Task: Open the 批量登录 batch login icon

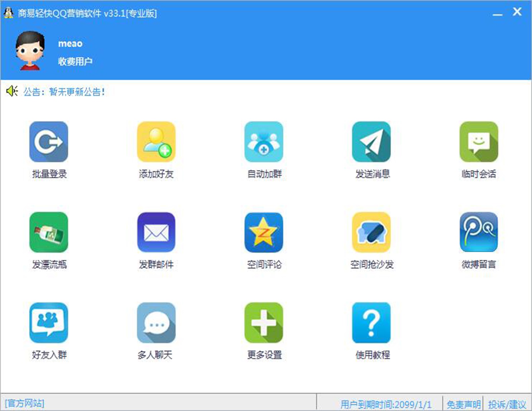Action: pyautogui.click(x=49, y=142)
